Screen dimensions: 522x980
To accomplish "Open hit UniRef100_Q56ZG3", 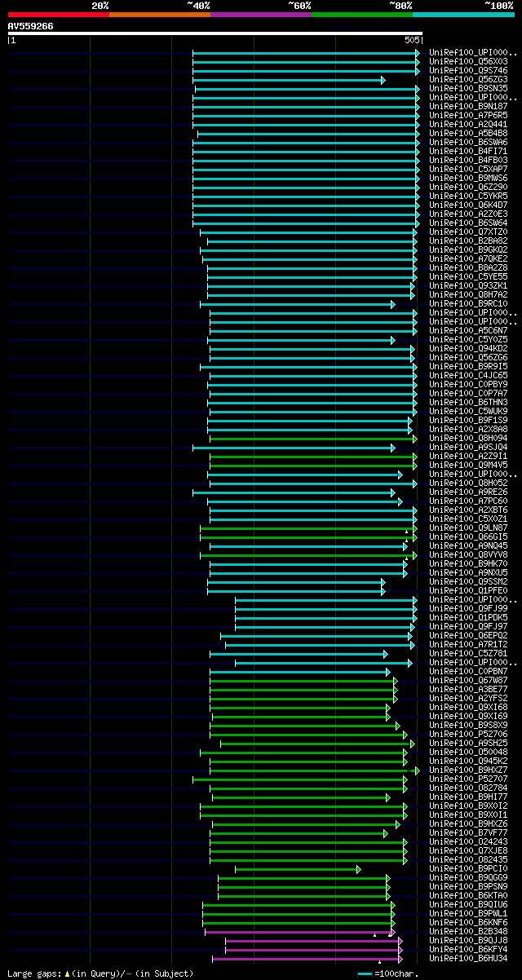I will 468,79.
